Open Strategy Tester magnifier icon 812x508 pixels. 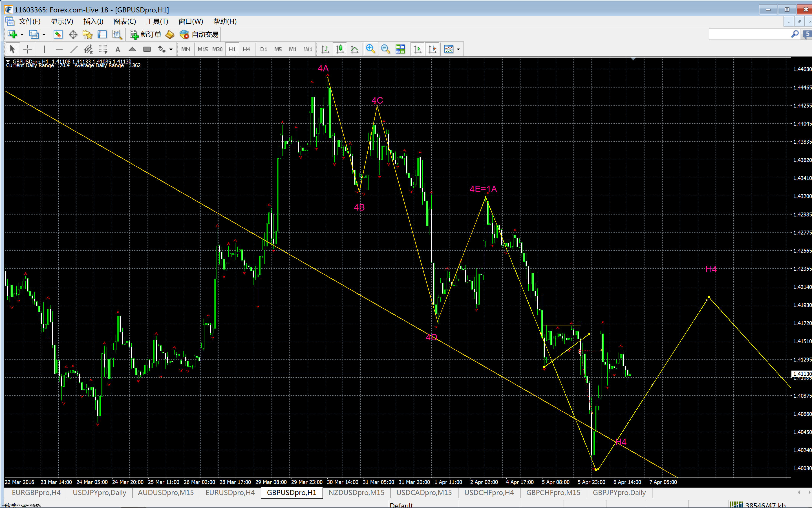click(117, 34)
